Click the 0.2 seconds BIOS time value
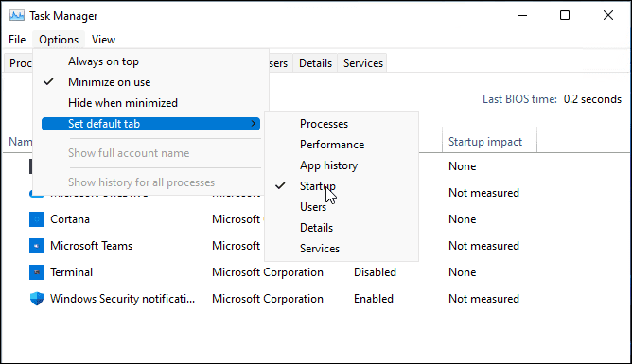Screen dimensions: 632x364 (x=592, y=99)
